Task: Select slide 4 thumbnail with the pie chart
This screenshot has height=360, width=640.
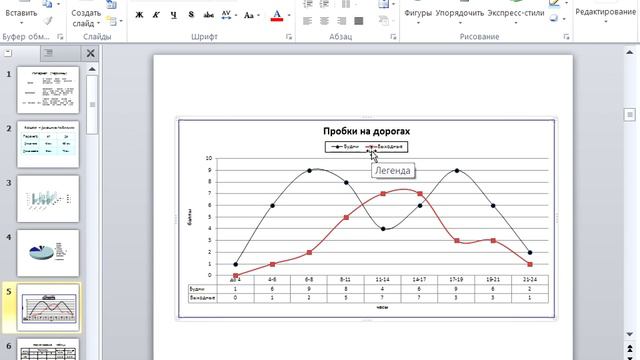Action: pyautogui.click(x=48, y=253)
